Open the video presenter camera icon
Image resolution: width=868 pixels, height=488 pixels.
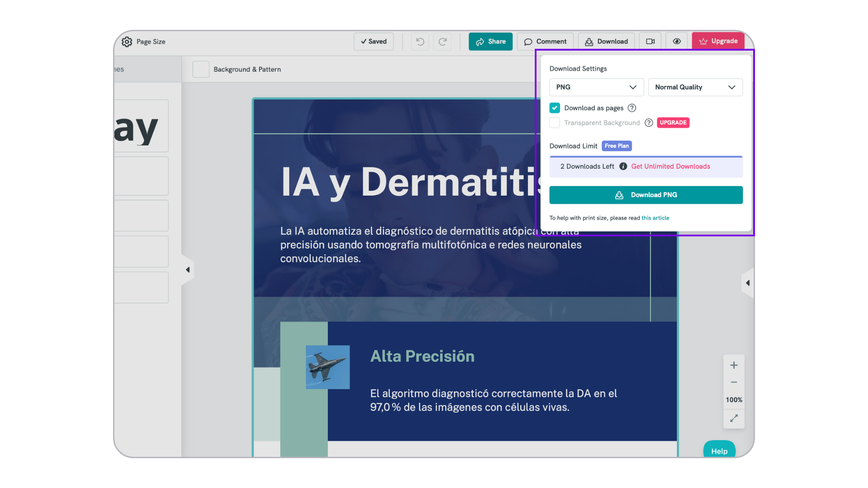[650, 42]
